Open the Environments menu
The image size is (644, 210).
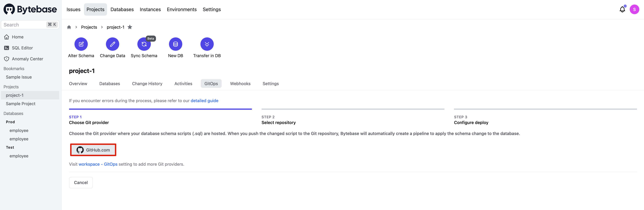point(182,9)
